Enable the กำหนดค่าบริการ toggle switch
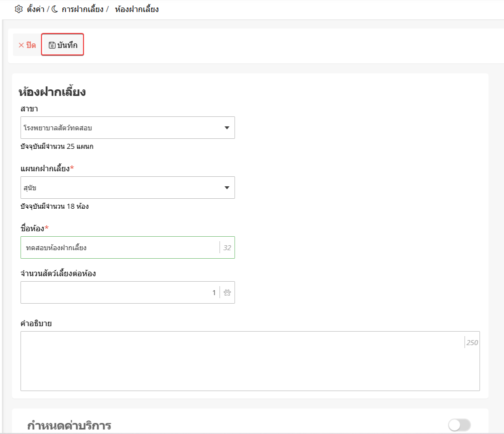The height and width of the screenshot is (434, 504). tap(459, 425)
